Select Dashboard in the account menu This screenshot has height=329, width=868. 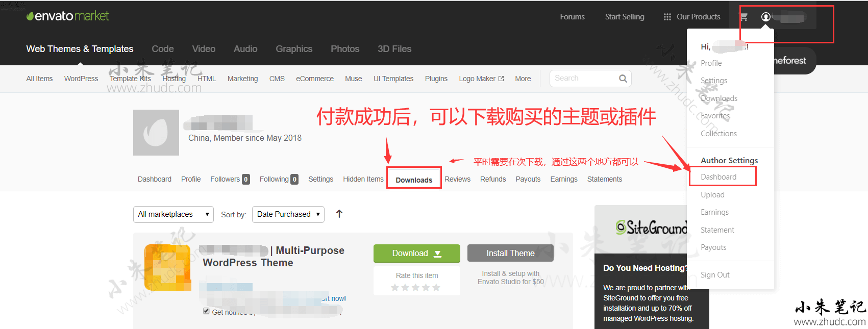(x=718, y=177)
